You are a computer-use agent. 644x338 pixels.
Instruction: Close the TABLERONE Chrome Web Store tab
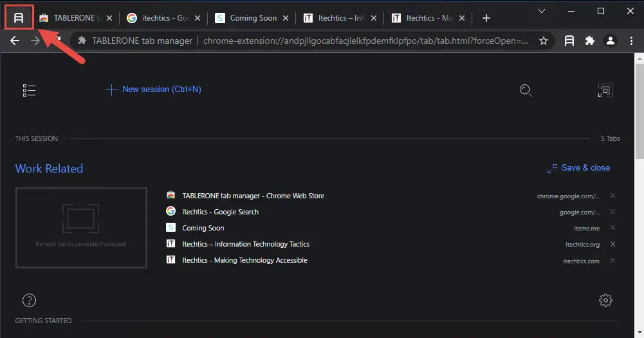click(109, 18)
